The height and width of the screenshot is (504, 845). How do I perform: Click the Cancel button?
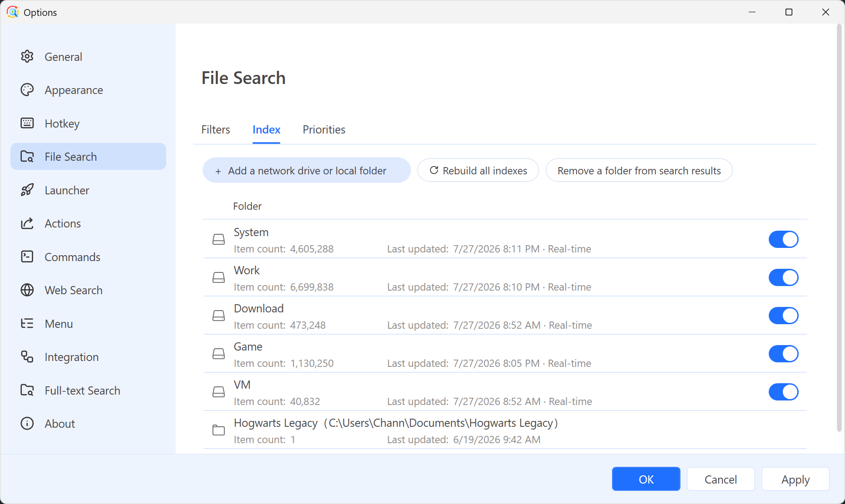721,479
